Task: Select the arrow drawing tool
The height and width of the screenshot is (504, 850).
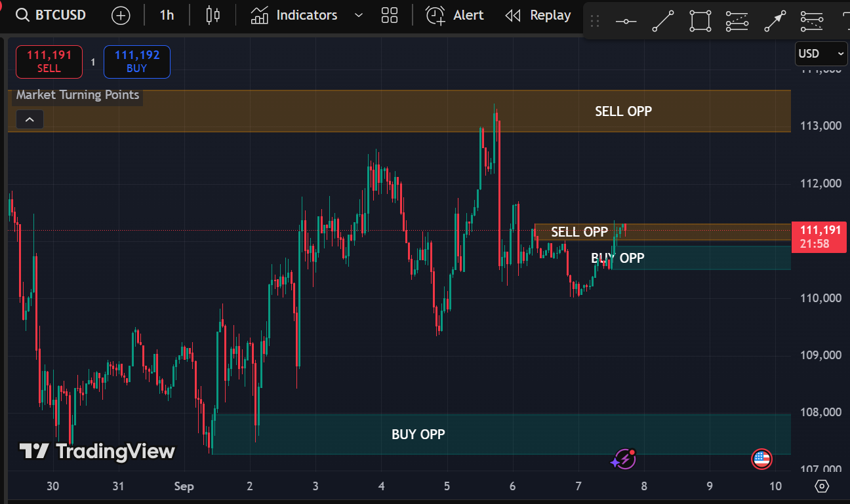Action: [775, 22]
